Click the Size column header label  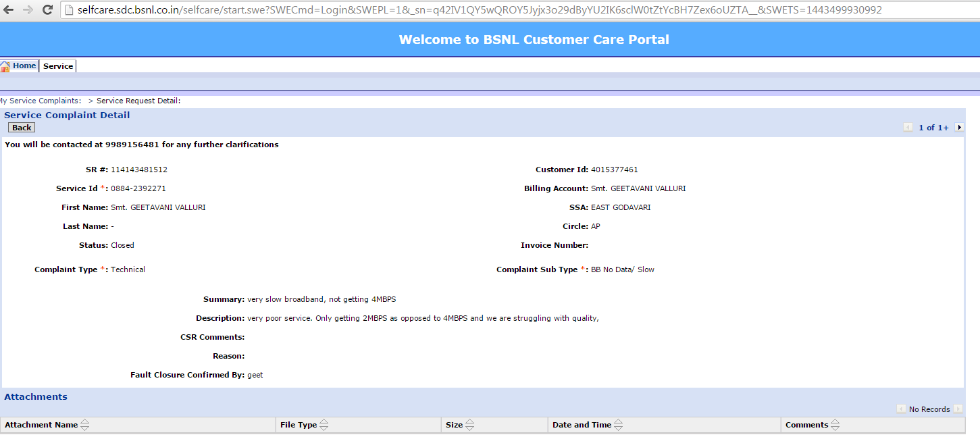pos(455,425)
